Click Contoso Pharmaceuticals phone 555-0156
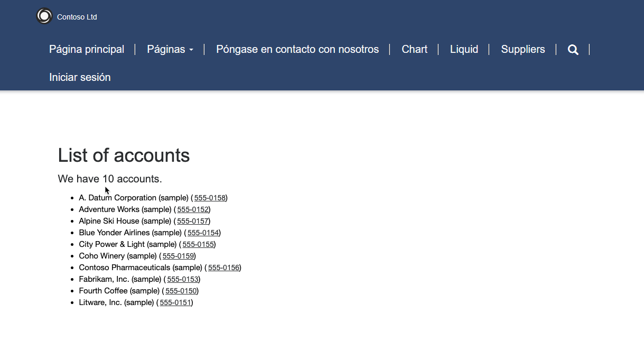 pos(224,268)
